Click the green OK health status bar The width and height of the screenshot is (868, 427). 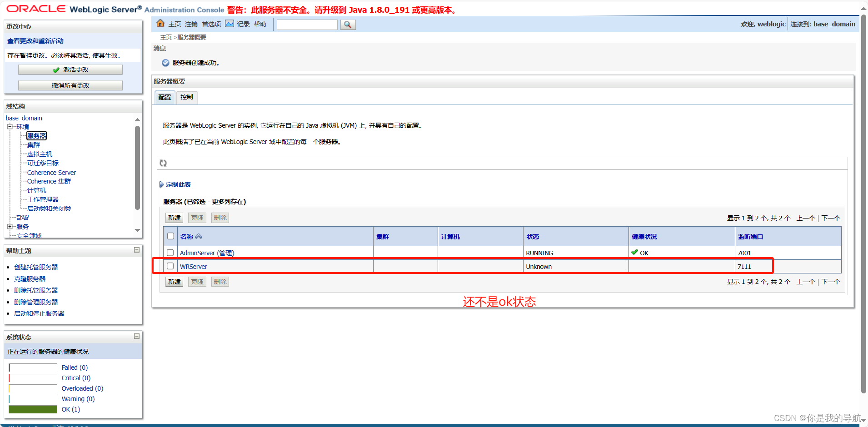pos(32,409)
